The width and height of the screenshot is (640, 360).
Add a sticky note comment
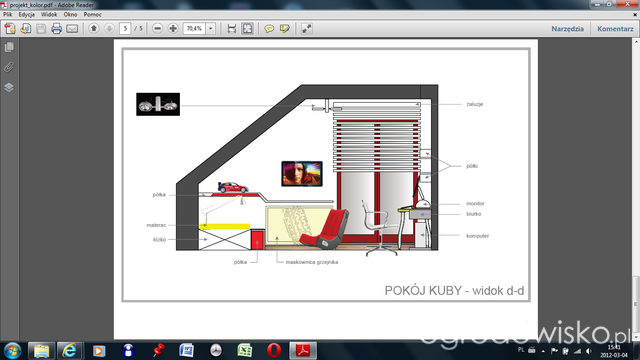269,29
